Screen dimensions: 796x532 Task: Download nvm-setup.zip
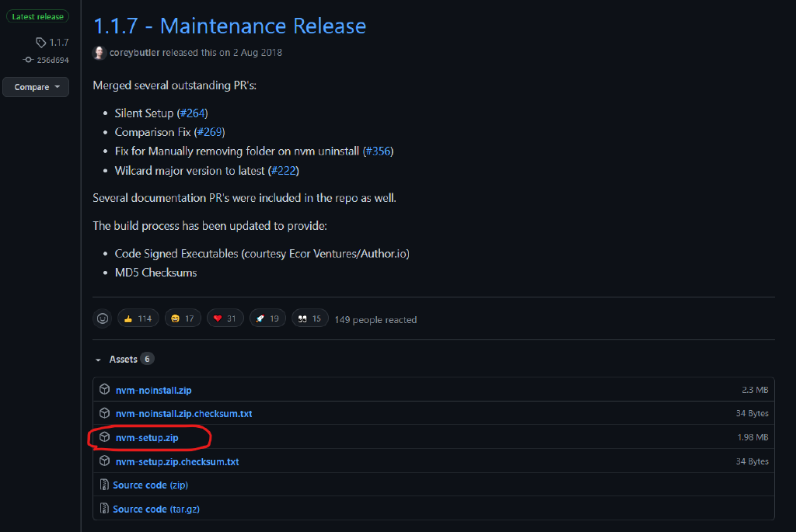pyautogui.click(x=147, y=437)
